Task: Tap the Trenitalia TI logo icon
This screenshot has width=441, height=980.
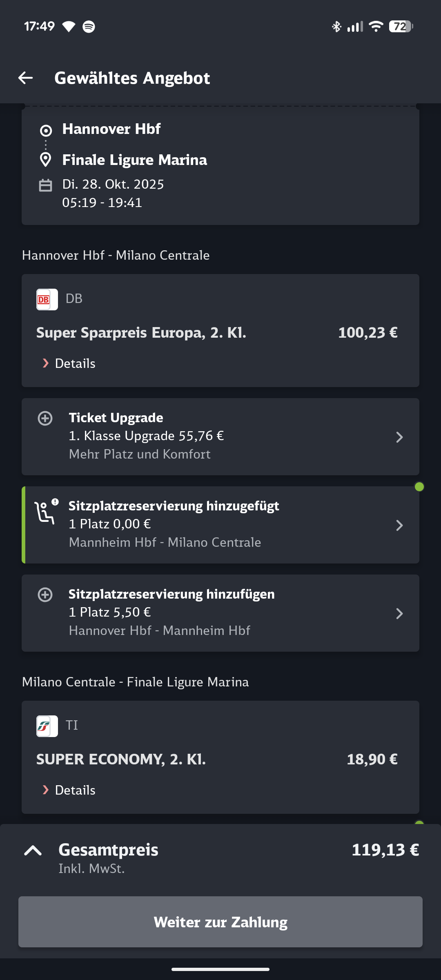Action: (x=47, y=726)
